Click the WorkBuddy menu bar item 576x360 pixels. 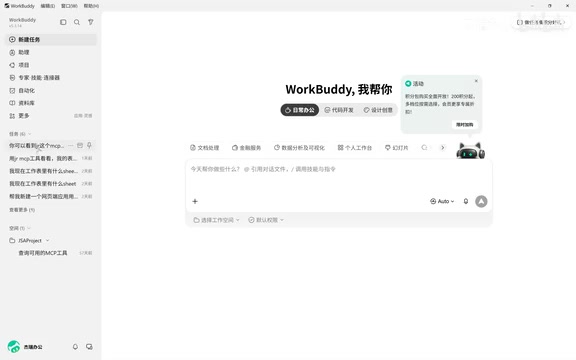tap(19, 6)
